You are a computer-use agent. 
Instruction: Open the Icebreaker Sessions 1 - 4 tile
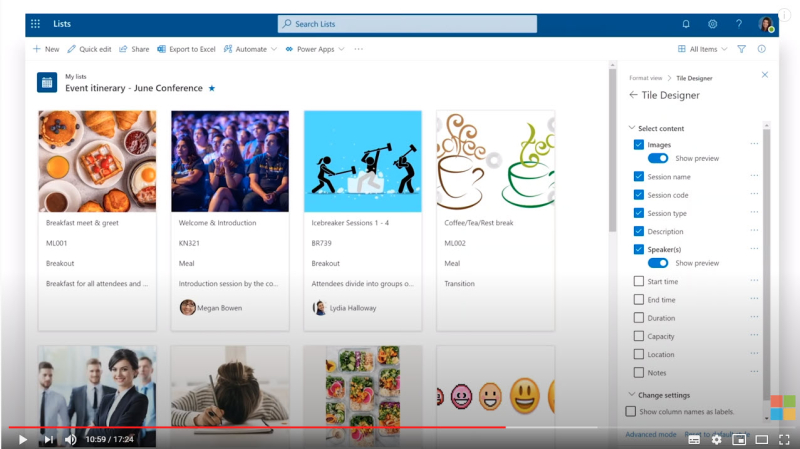(x=363, y=221)
